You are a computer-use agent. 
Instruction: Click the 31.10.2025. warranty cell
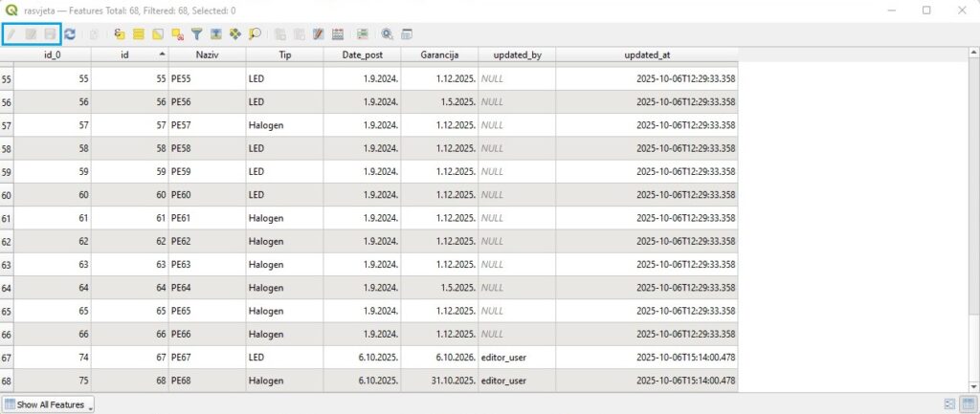click(440, 381)
